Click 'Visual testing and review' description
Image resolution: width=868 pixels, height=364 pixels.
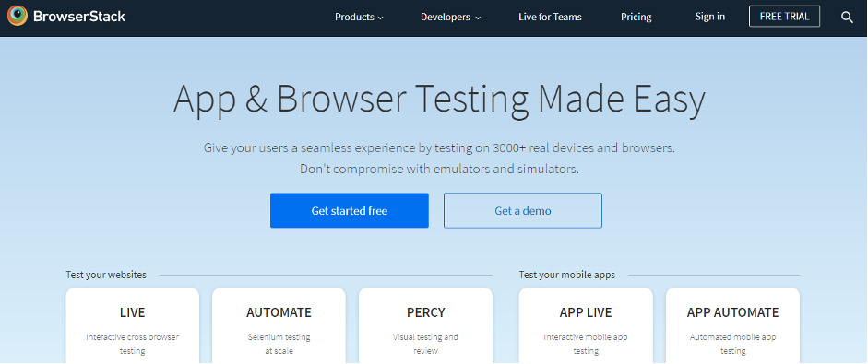[x=425, y=344]
